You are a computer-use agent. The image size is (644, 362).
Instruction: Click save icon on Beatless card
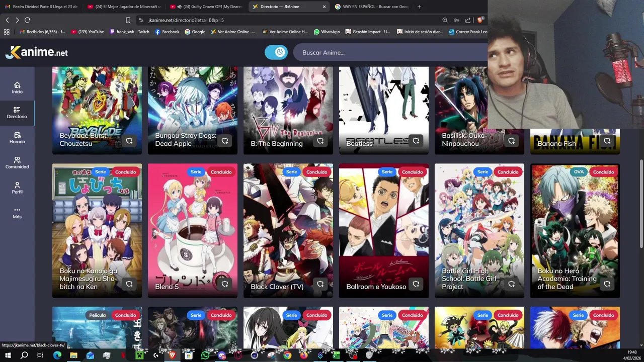[x=416, y=141]
